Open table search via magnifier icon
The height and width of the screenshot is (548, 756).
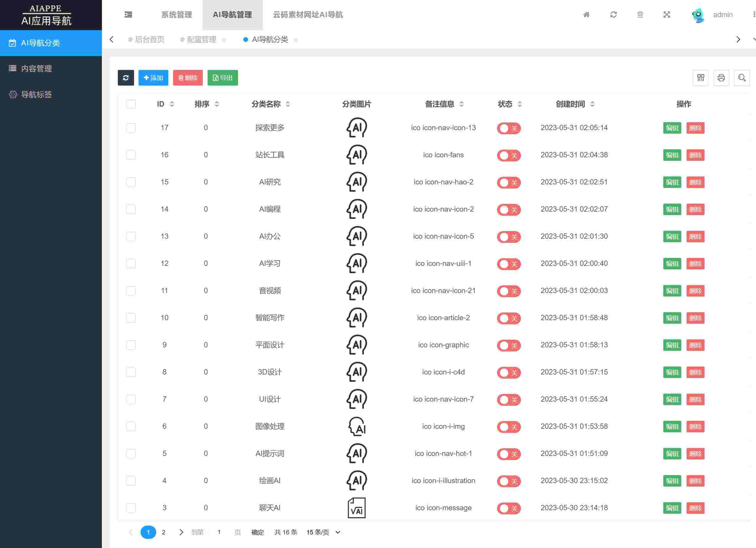click(742, 78)
